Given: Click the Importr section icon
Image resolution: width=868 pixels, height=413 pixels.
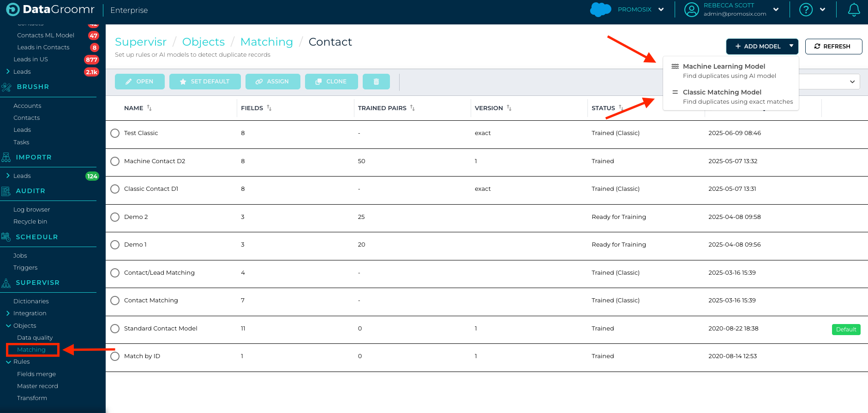Looking at the screenshot, I should (6, 158).
